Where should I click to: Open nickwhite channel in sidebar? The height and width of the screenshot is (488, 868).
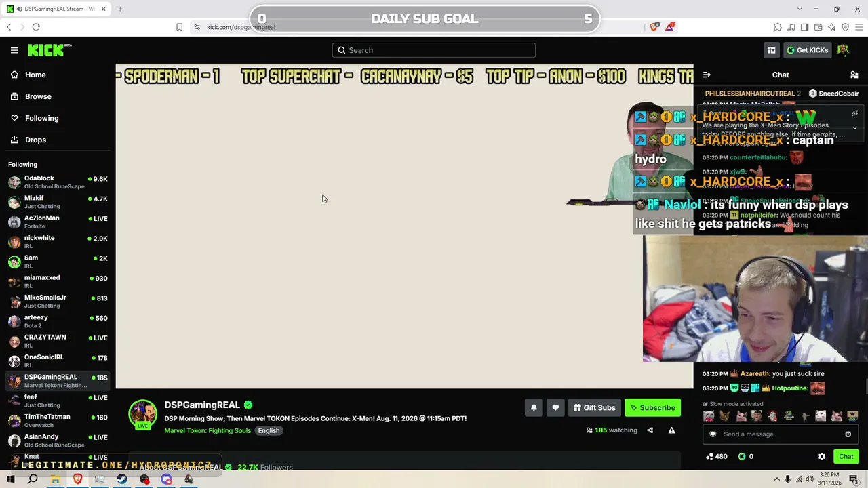tap(57, 242)
